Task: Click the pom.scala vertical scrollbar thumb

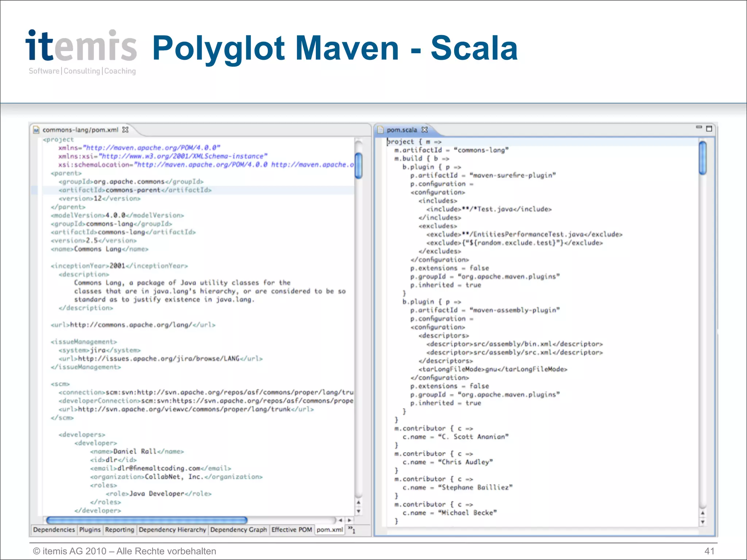Action: pos(703,157)
